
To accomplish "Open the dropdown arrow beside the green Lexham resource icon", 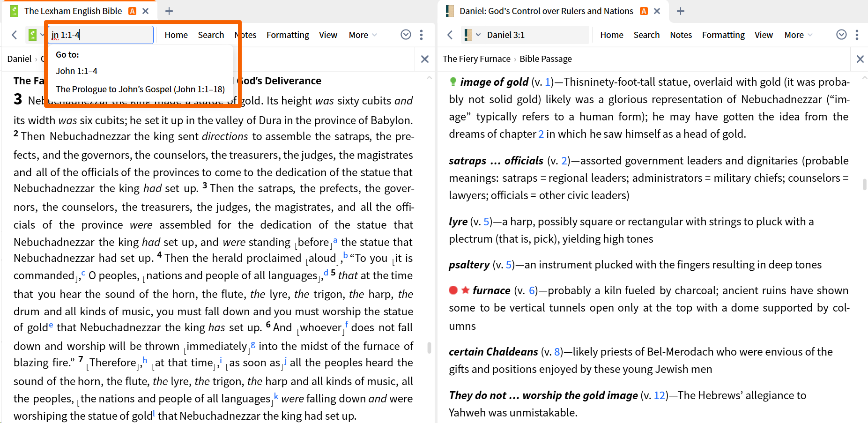I will click(42, 35).
